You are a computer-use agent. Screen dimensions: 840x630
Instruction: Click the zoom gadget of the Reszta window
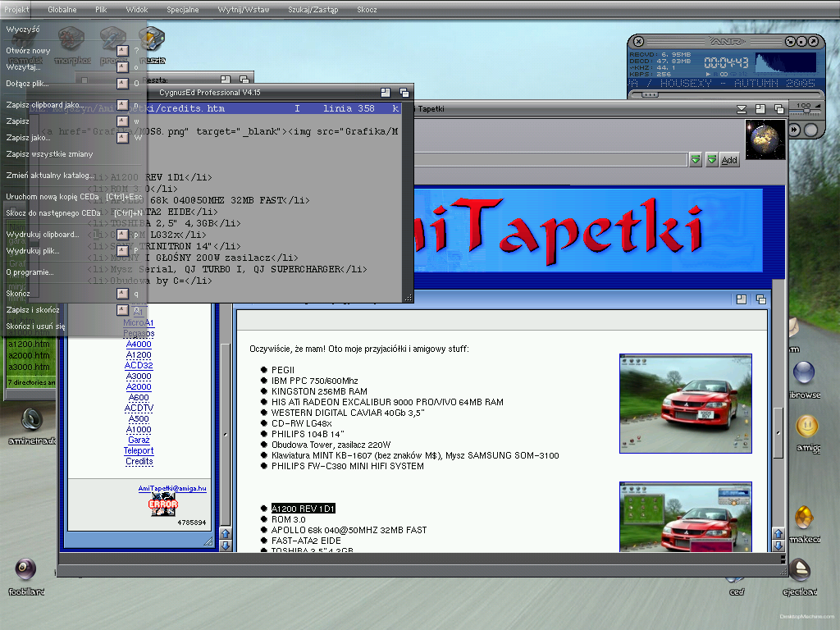pyautogui.click(x=226, y=80)
